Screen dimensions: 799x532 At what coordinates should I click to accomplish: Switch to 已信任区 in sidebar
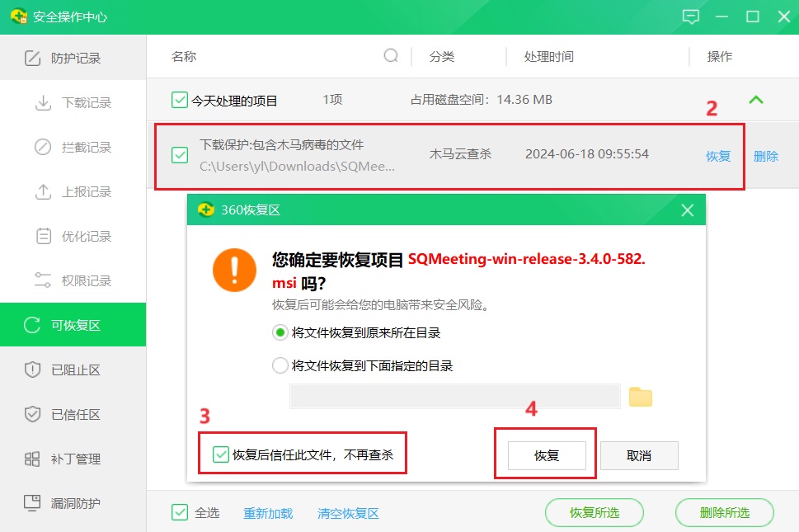click(73, 414)
